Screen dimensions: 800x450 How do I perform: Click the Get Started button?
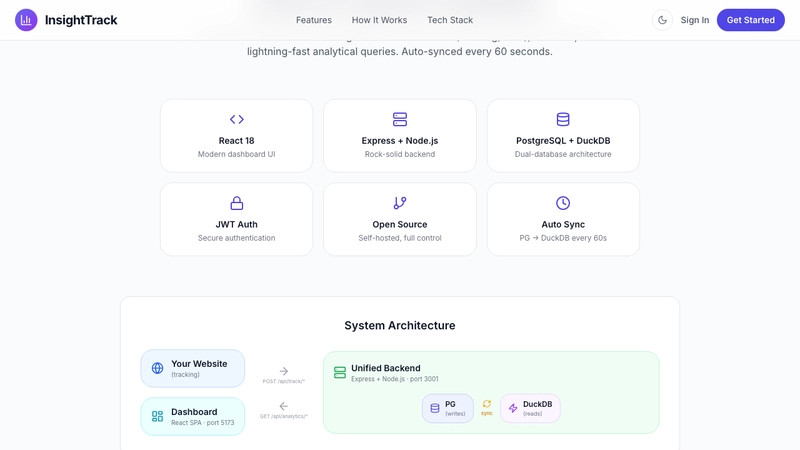click(x=751, y=20)
